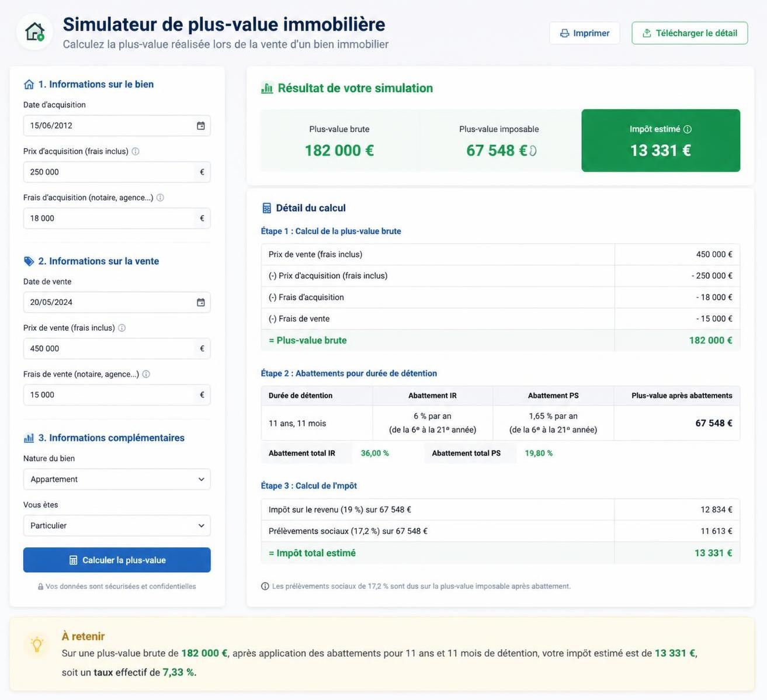Click the 12 834 € impôt sur le revenu value
This screenshot has height=700, width=767.
click(x=716, y=510)
